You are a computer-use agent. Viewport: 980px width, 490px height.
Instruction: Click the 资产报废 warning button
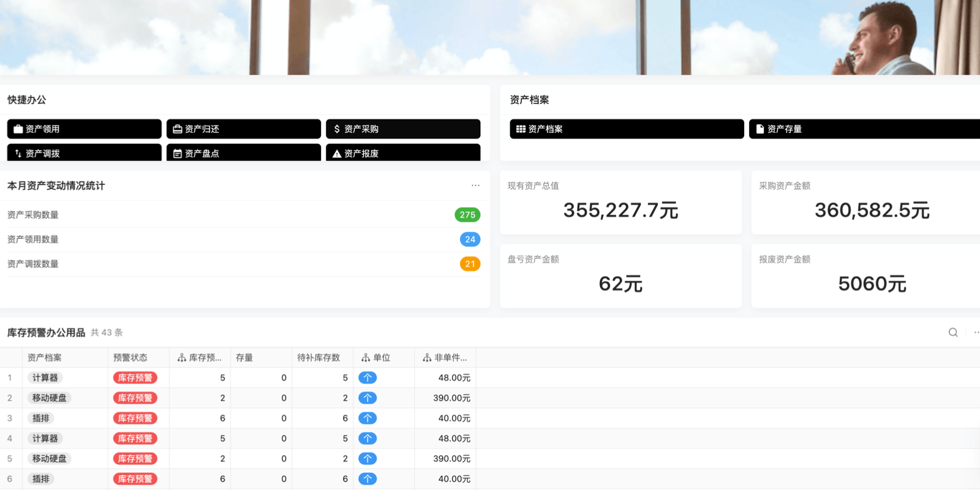click(403, 153)
